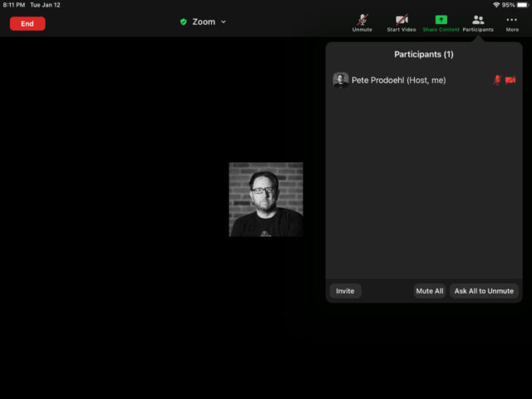532x399 pixels.
Task: Tap the center profile photo thumbnail
Action: pos(266,199)
